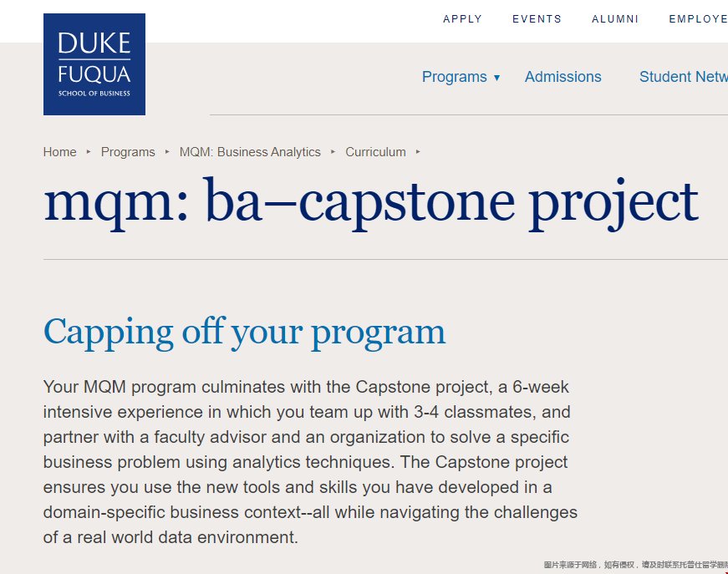Open the Student Network navigation item
This screenshot has height=574, width=728.
(x=684, y=77)
